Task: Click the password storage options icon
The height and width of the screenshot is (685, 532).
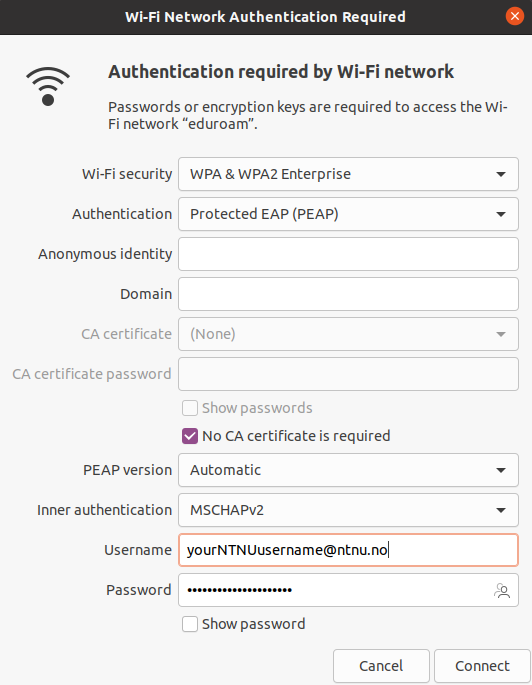Action: (x=502, y=590)
